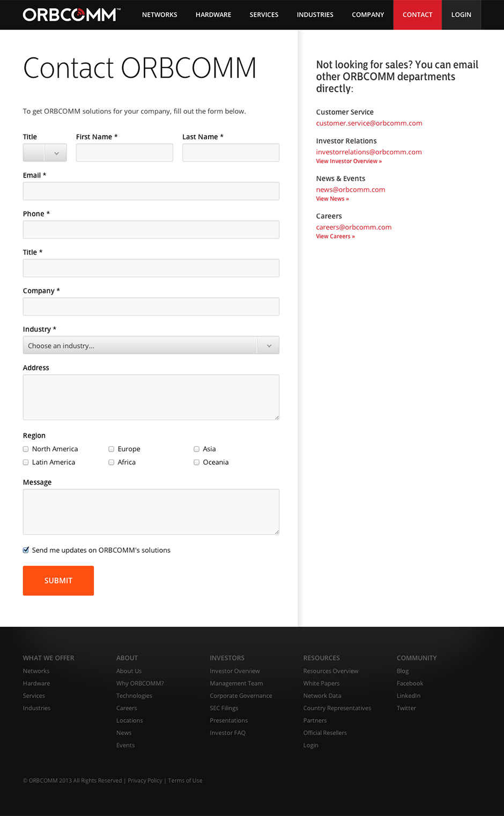The width and height of the screenshot is (504, 816).
Task: Open SEC Filings footer link
Action: [x=224, y=708]
